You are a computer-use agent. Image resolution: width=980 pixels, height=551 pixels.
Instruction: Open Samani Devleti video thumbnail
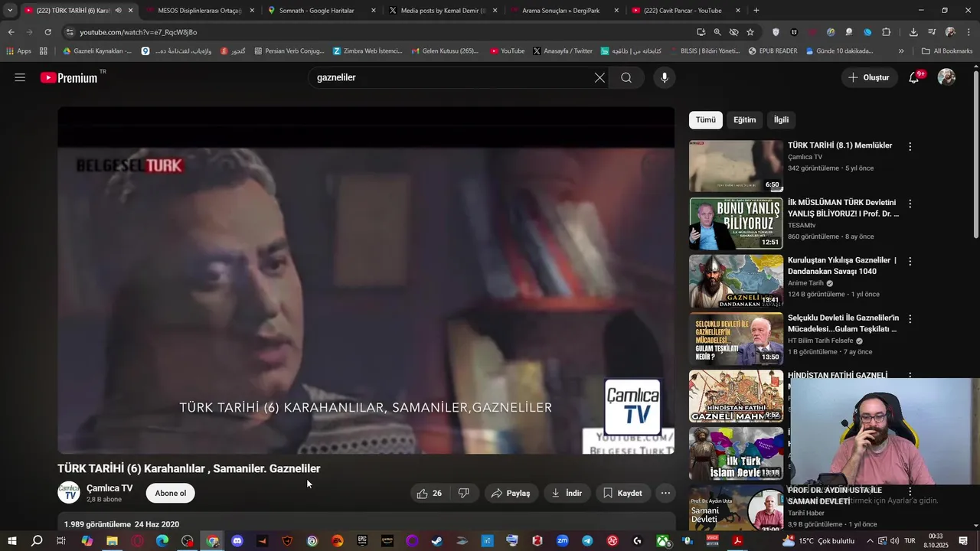tap(736, 509)
